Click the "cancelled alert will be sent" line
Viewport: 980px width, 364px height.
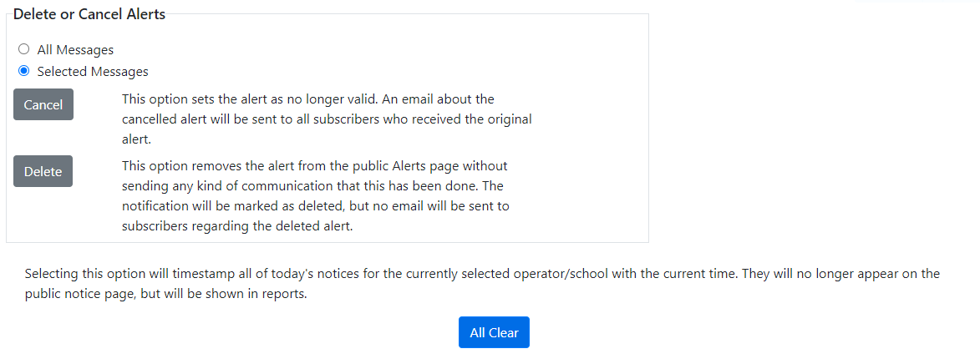point(327,119)
